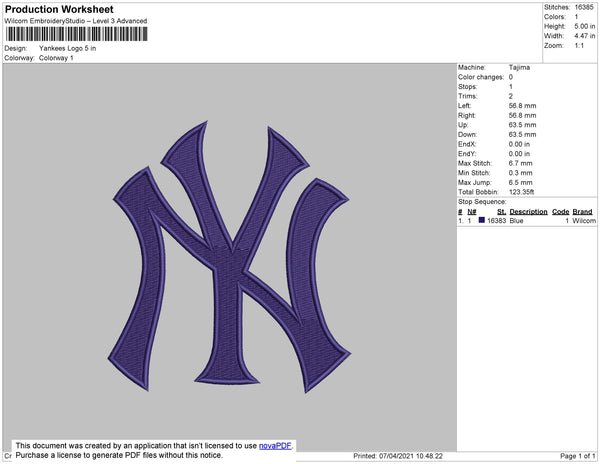Select the stitch count 16383 in stop sequence
This screenshot has width=600, height=464.
[x=496, y=221]
